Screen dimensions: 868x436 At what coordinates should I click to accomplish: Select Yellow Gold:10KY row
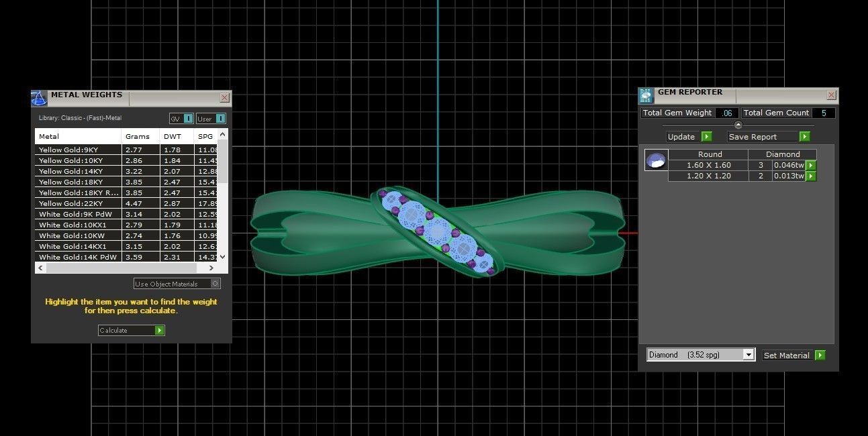coord(127,160)
